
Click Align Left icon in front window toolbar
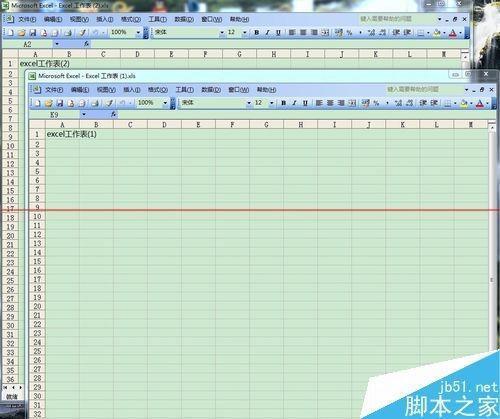point(319,103)
